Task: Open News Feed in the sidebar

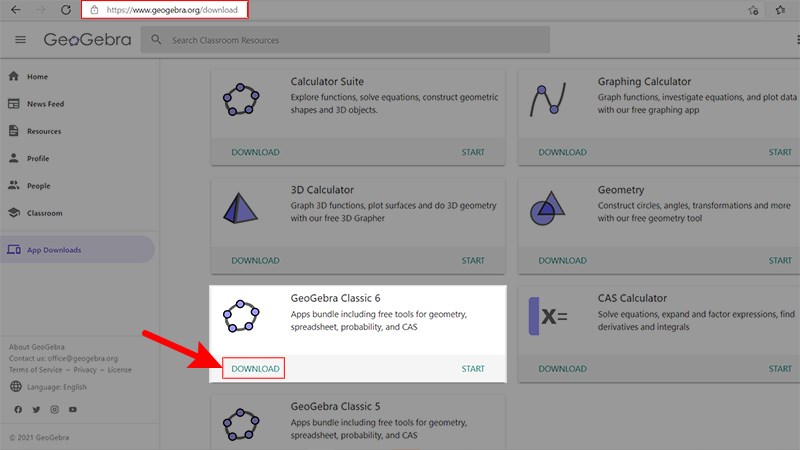Action: click(x=45, y=104)
